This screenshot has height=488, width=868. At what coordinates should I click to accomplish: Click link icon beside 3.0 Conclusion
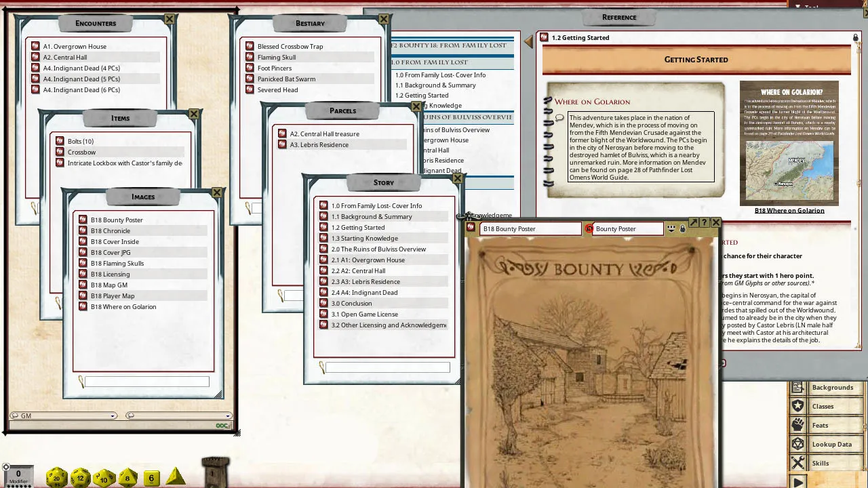coord(323,304)
